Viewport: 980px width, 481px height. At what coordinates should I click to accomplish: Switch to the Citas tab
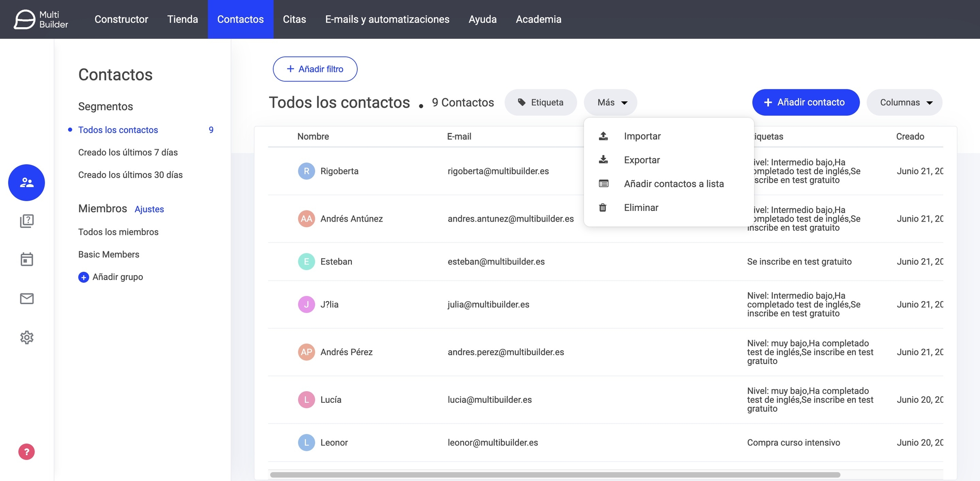[x=294, y=19]
